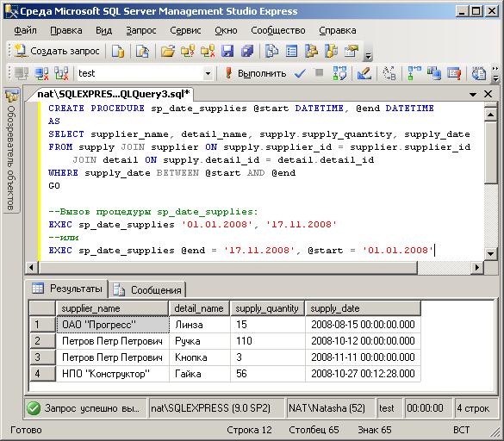The image size is (504, 441).
Task: Click the Disconnect icon on query toolbar
Action: point(42,73)
